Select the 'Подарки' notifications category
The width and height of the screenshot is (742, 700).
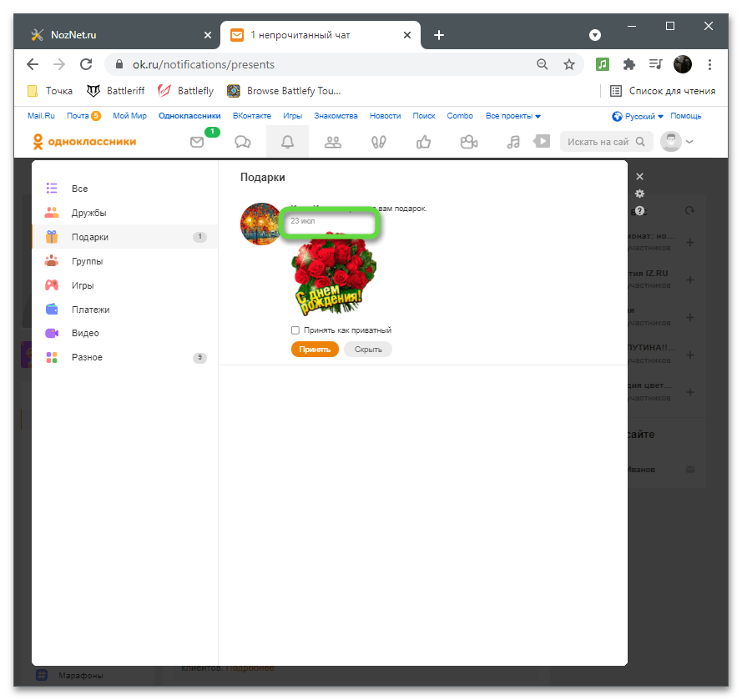[125, 237]
